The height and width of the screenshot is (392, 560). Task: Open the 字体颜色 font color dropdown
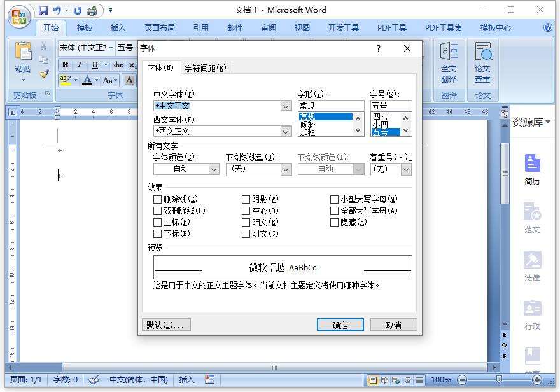214,169
